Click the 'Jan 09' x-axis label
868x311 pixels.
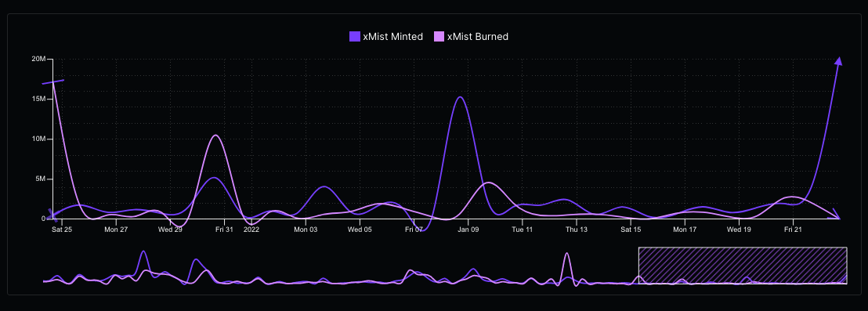coord(468,229)
